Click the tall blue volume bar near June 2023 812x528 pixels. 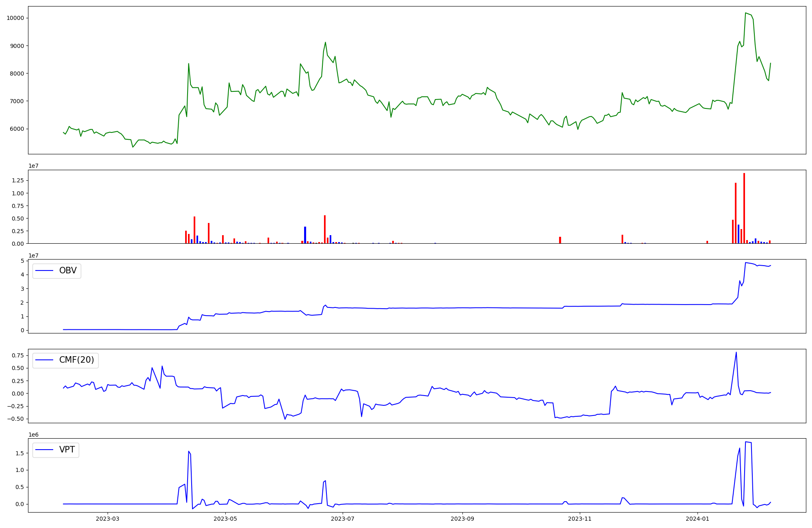(305, 235)
